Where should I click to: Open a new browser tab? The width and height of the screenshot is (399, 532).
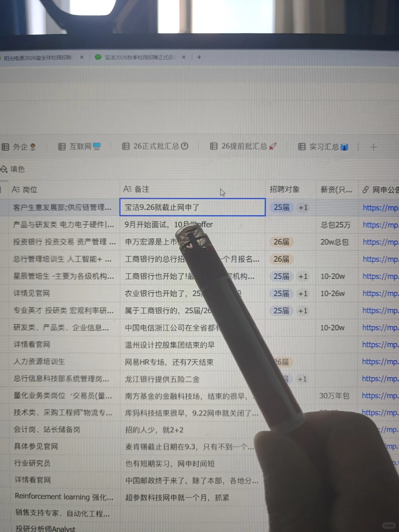[199, 57]
